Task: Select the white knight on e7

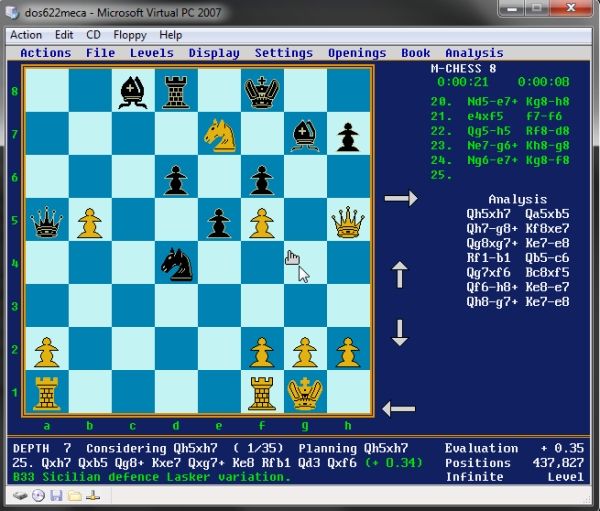Action: [x=220, y=135]
